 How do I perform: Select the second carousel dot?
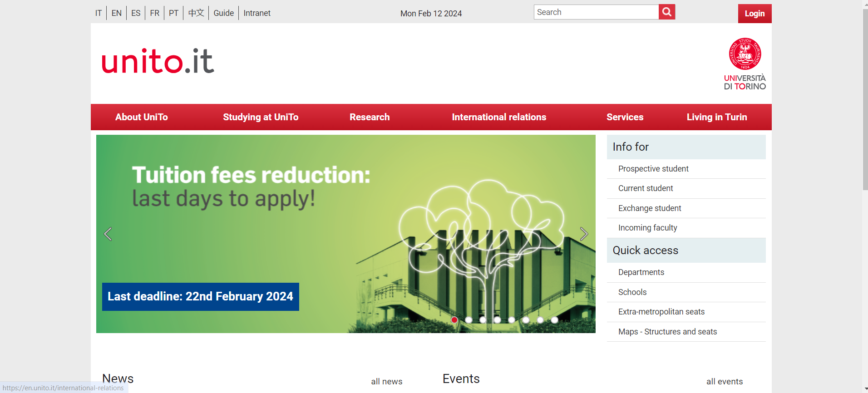tap(469, 320)
